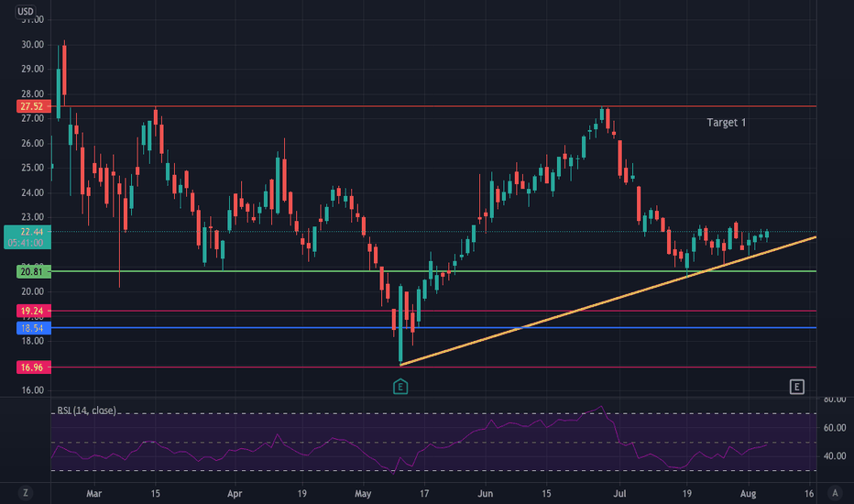Click the RSI (14, close) indicator legend
Viewport: 854px width, 504px height.
(86, 411)
